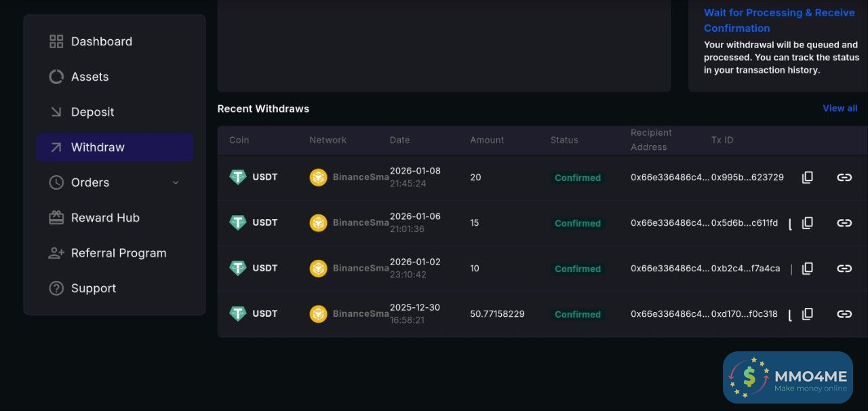Expand the Orders submenu chevron
The width and height of the screenshot is (868, 411).
(x=176, y=182)
